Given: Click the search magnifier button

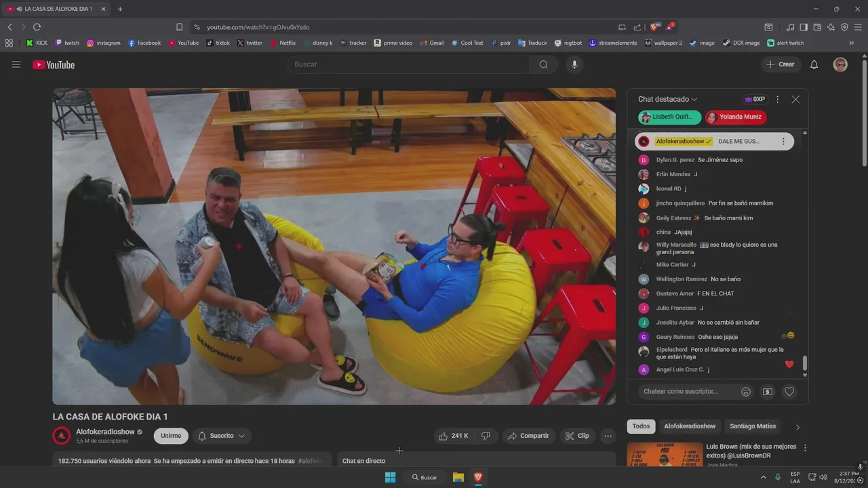Looking at the screenshot, I should (544, 64).
